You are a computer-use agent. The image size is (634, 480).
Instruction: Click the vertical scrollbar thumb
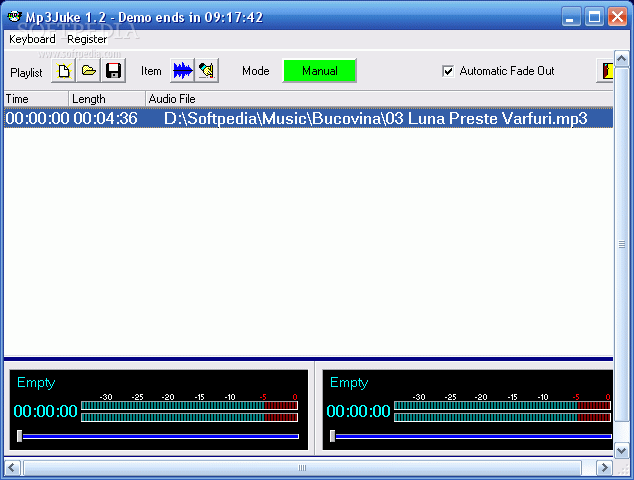click(621, 244)
